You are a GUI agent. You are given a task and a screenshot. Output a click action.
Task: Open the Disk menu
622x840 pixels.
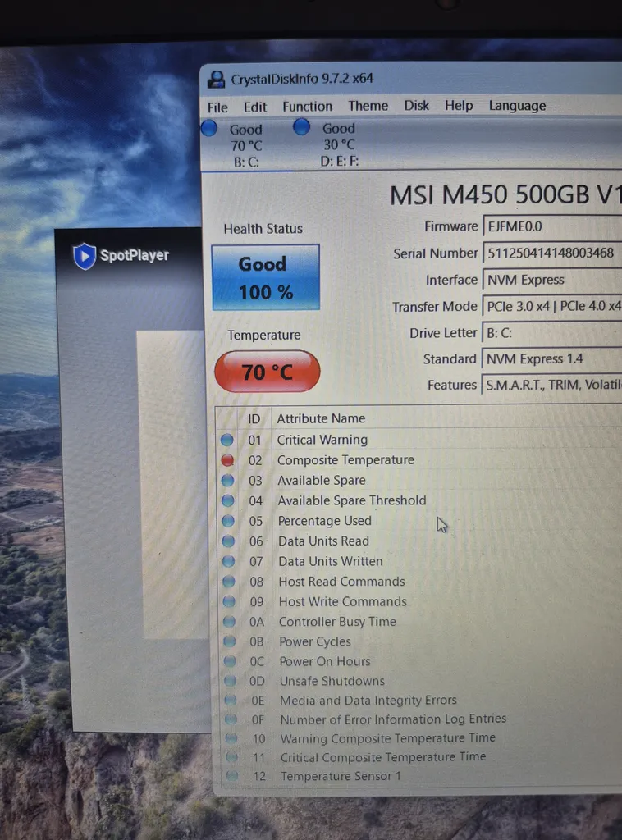coord(416,106)
